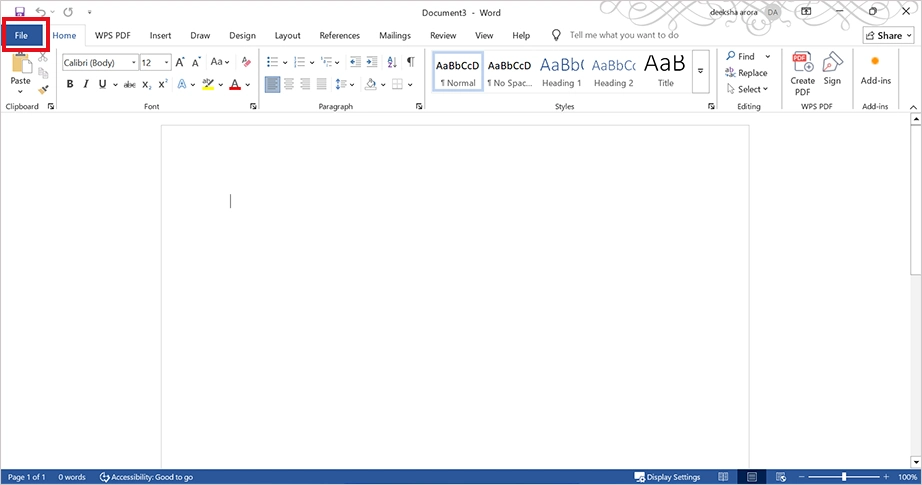Decrease paragraph indent
The image size is (922, 485).
[x=355, y=62]
